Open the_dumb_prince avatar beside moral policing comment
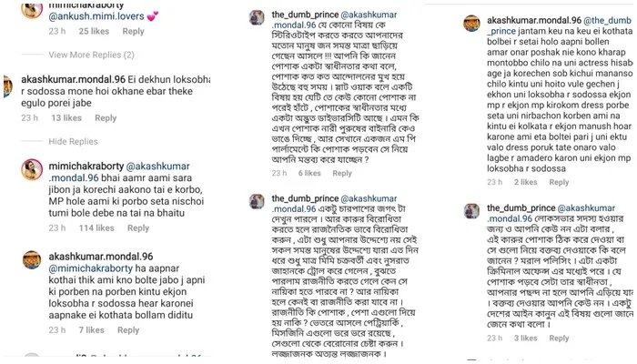 pyautogui.click(x=471, y=211)
